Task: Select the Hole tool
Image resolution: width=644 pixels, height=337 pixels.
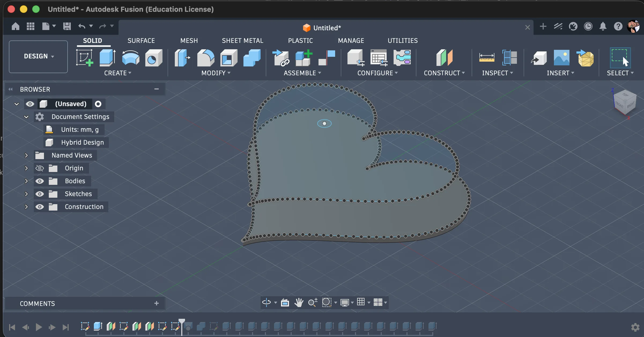Action: (x=154, y=58)
